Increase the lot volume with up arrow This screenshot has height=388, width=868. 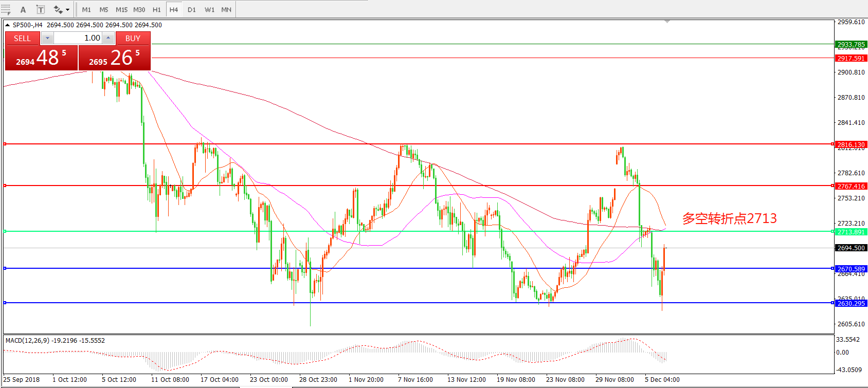click(109, 38)
